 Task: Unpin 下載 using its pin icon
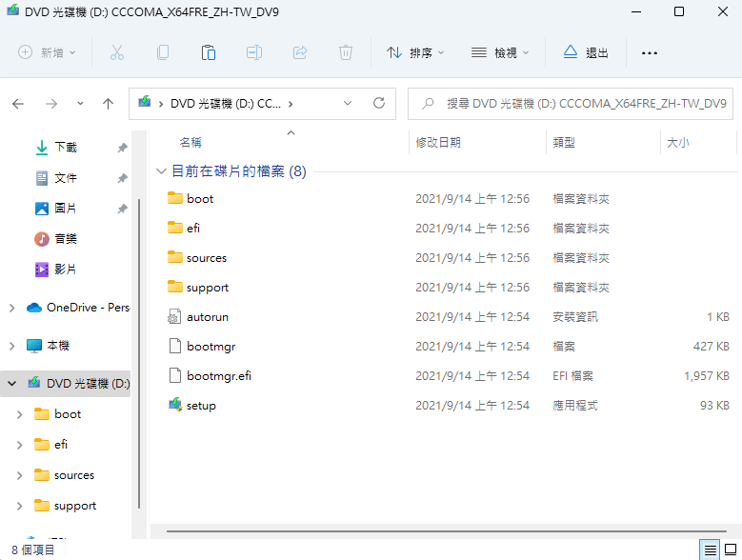click(x=123, y=148)
